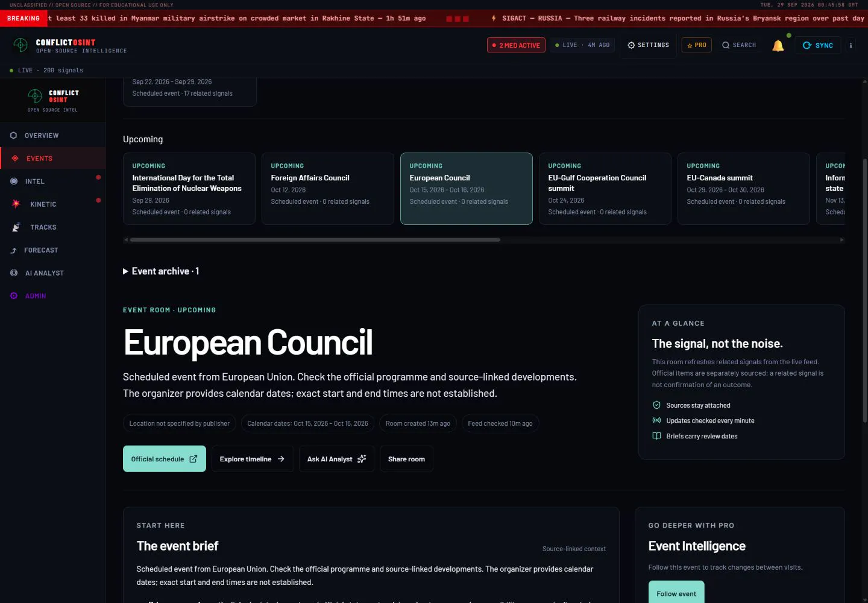Open the EU-Gulf Cooperation Council summit card

tap(605, 189)
